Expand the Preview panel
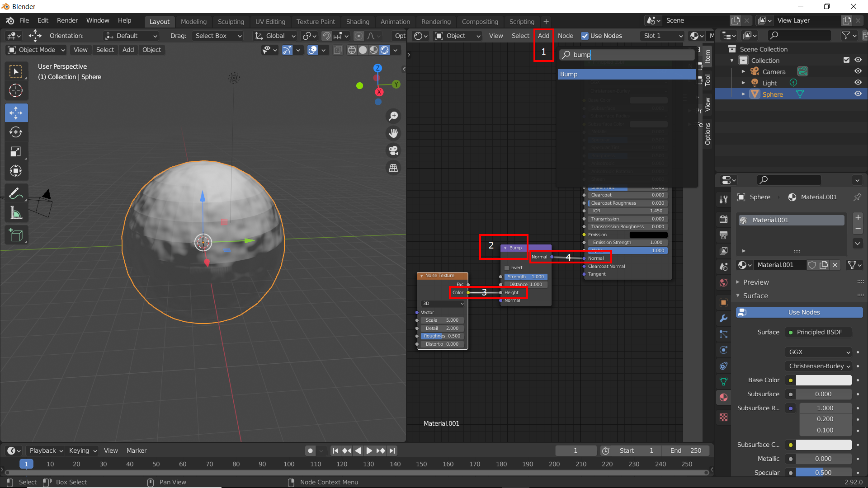 click(755, 282)
